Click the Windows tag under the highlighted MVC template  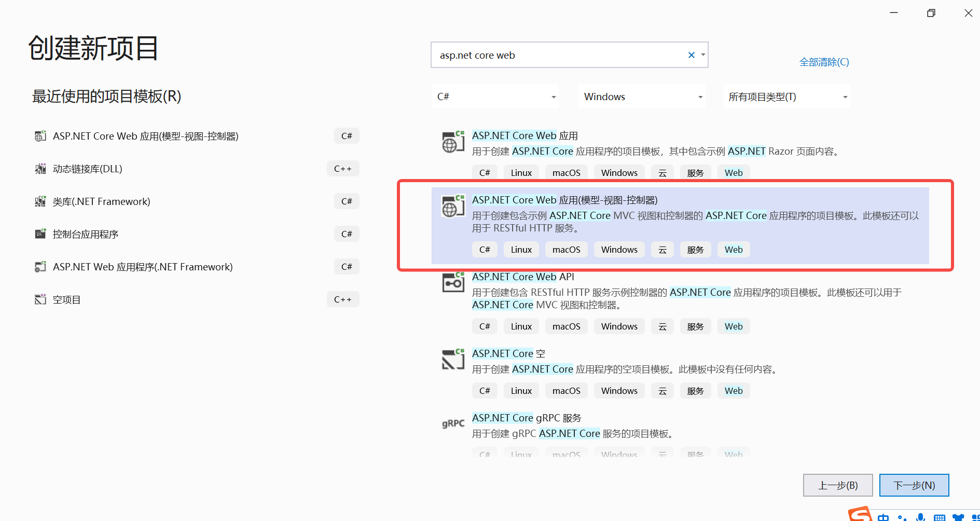pos(619,250)
